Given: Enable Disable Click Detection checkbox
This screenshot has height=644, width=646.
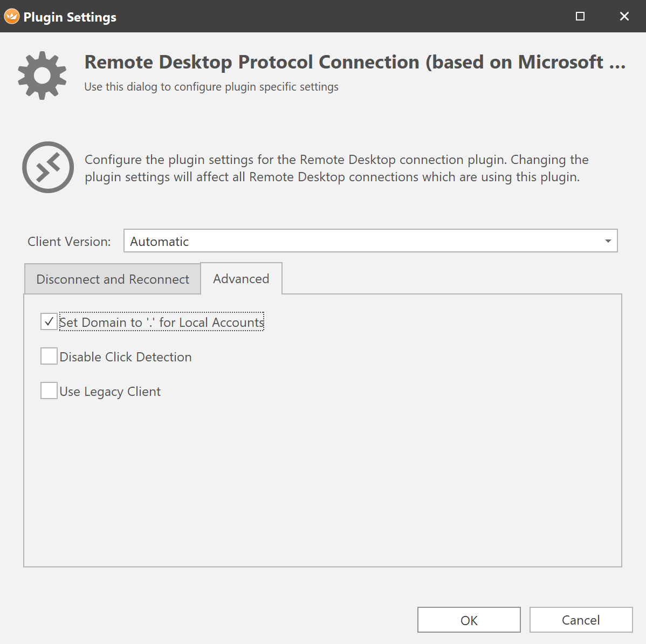Looking at the screenshot, I should (49, 357).
